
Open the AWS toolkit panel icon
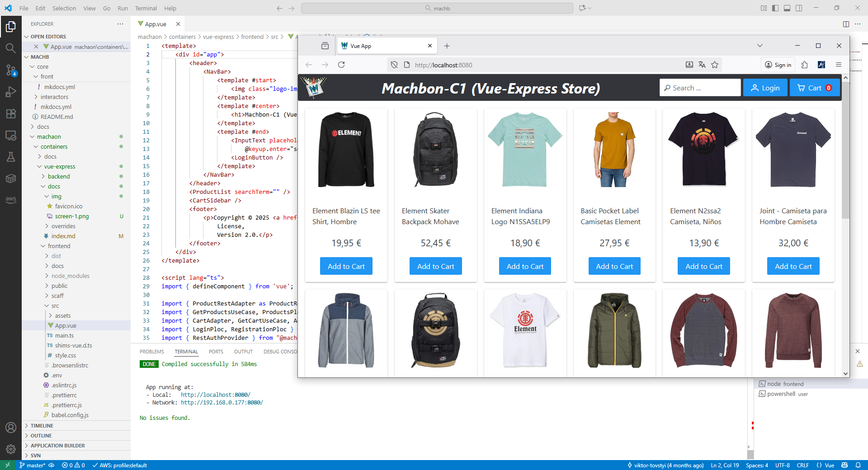pos(11,199)
